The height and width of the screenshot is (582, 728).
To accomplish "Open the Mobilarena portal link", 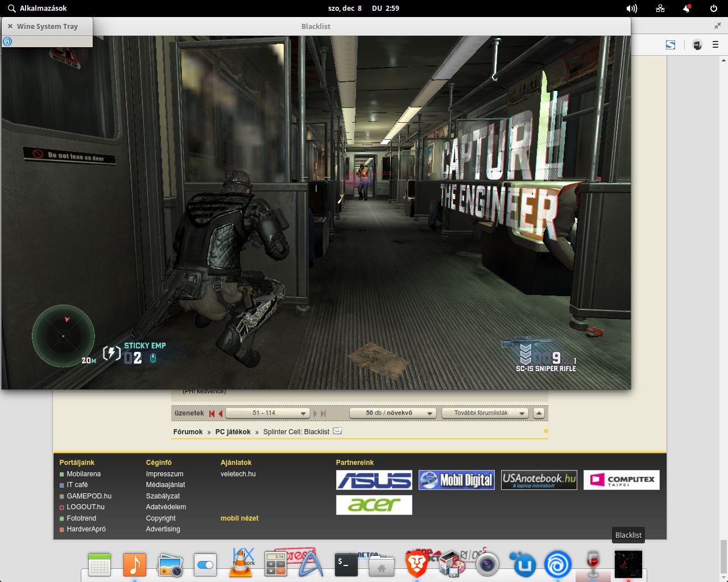I will pos(84,474).
